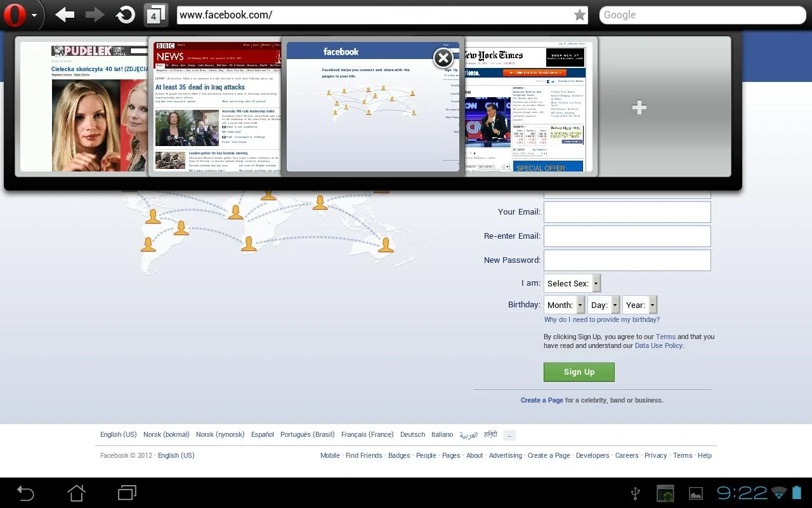Select Français (France) language
Image resolution: width=812 pixels, height=508 pixels.
367,435
